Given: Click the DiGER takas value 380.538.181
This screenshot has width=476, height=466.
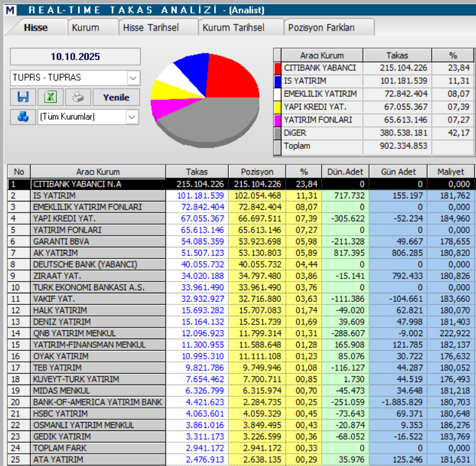Looking at the screenshot, I should pos(403,133).
